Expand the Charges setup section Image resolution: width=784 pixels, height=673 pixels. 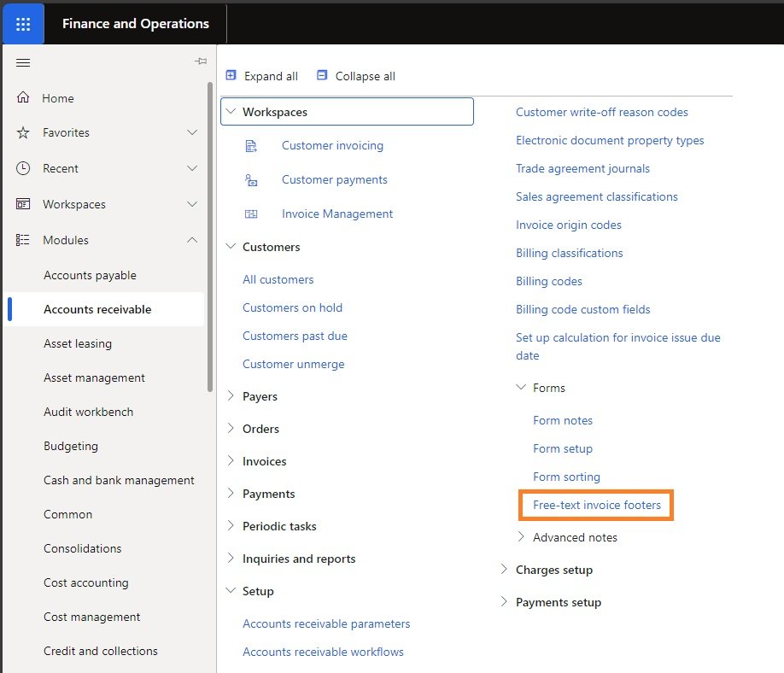click(x=503, y=570)
